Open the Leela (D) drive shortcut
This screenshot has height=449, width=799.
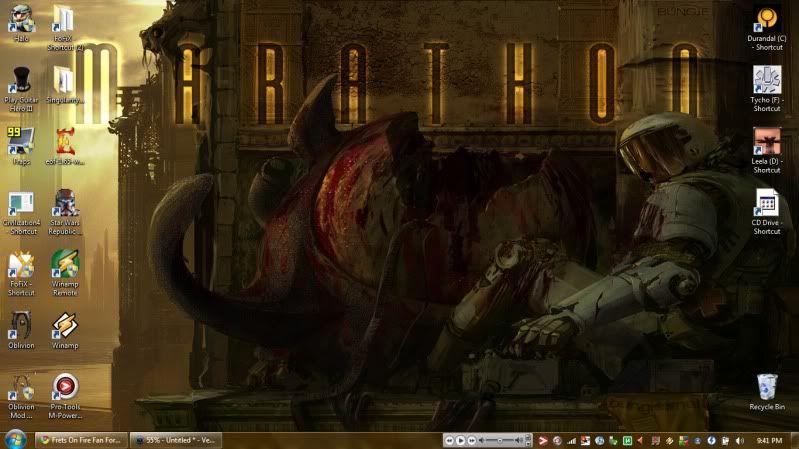pos(766,151)
